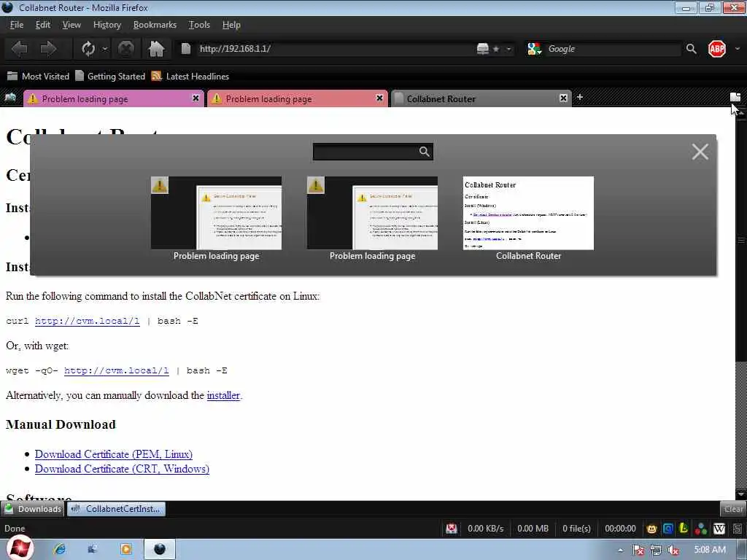Open Internet Explorer from taskbar
The width and height of the screenshot is (747, 560).
click(60, 550)
